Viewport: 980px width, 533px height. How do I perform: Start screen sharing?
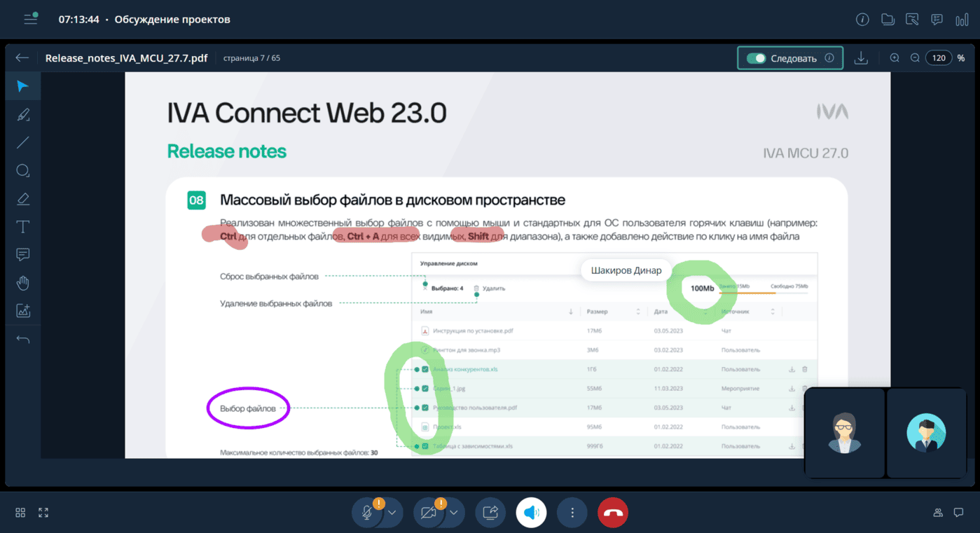490,513
